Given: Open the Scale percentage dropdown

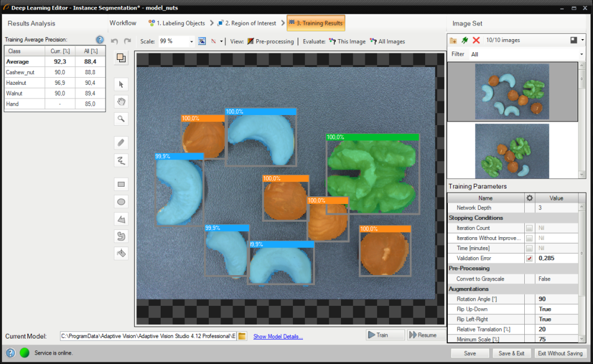Looking at the screenshot, I should tap(191, 41).
